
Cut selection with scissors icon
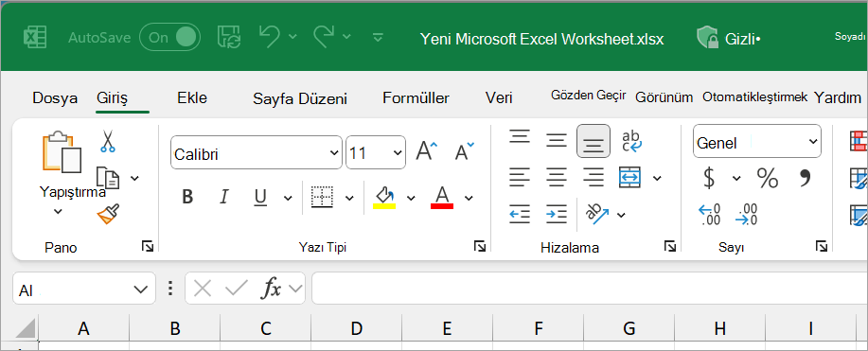[107, 141]
